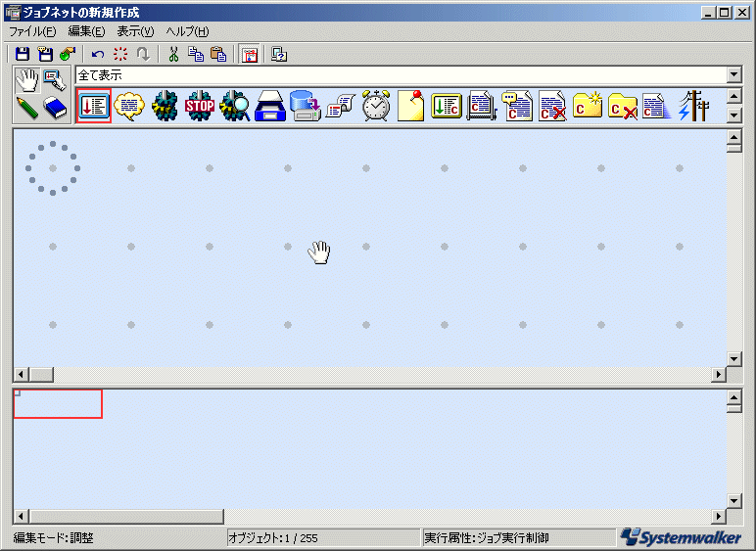
Task: Click canvas horizontal scrollbar right arrow
Action: (x=719, y=374)
